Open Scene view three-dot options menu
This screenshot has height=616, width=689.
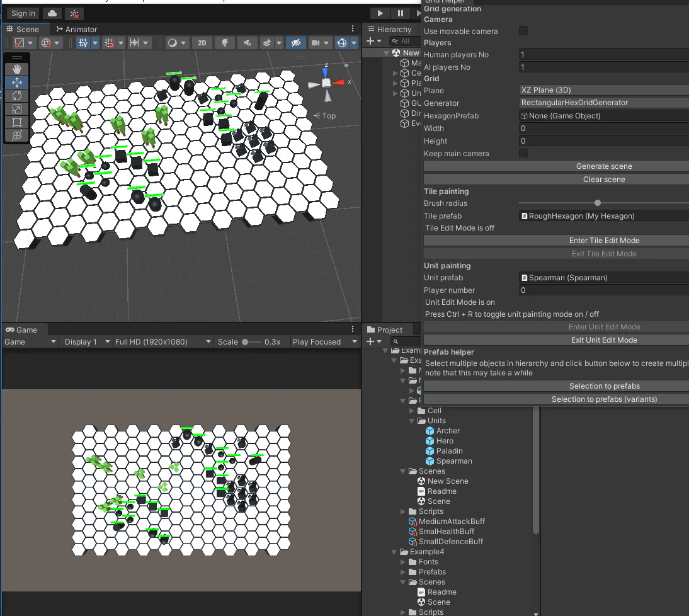point(353,28)
